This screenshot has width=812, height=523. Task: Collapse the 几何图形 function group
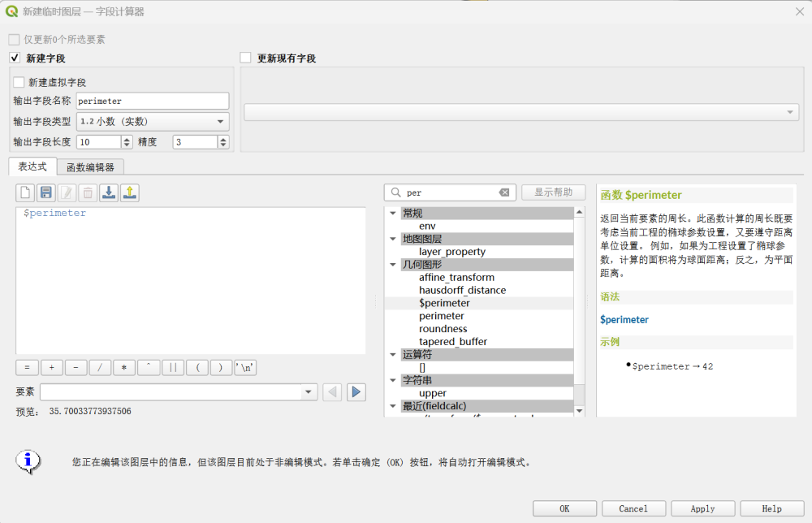click(x=393, y=265)
